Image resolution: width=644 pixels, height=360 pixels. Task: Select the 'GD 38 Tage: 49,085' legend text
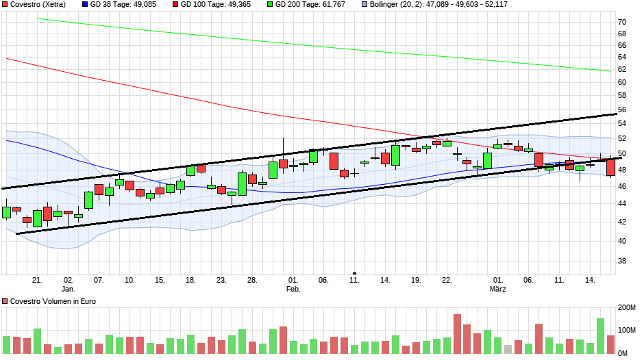123,5
